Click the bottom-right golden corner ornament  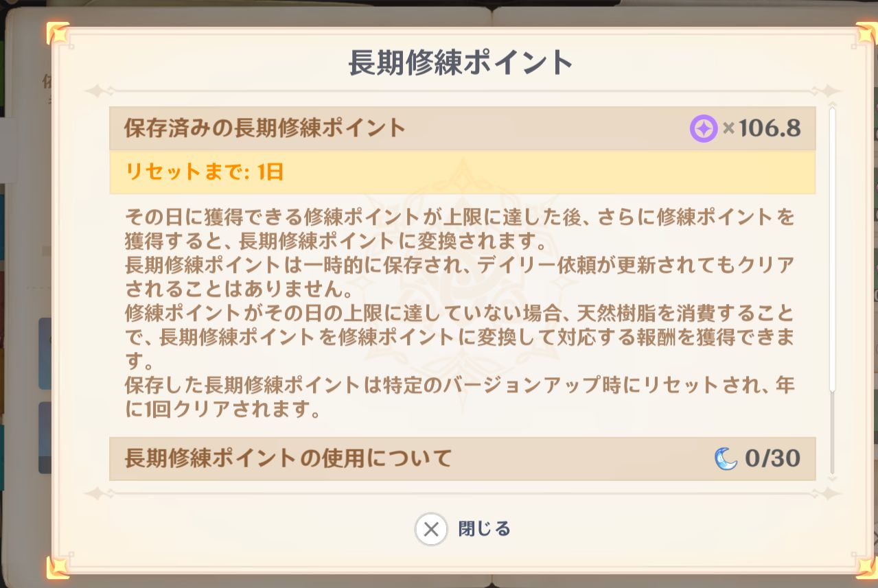click(866, 567)
